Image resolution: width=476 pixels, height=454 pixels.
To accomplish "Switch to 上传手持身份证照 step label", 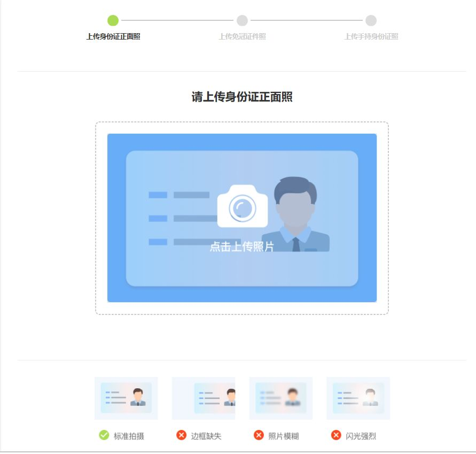I will 371,37.
